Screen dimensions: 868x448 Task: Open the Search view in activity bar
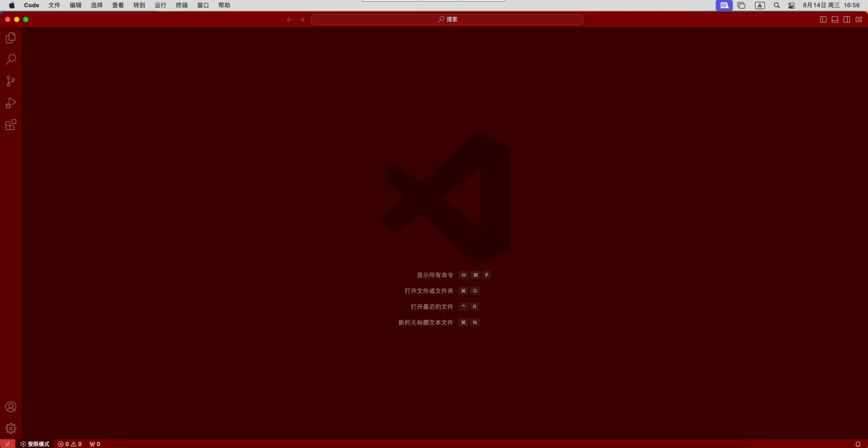coord(11,59)
